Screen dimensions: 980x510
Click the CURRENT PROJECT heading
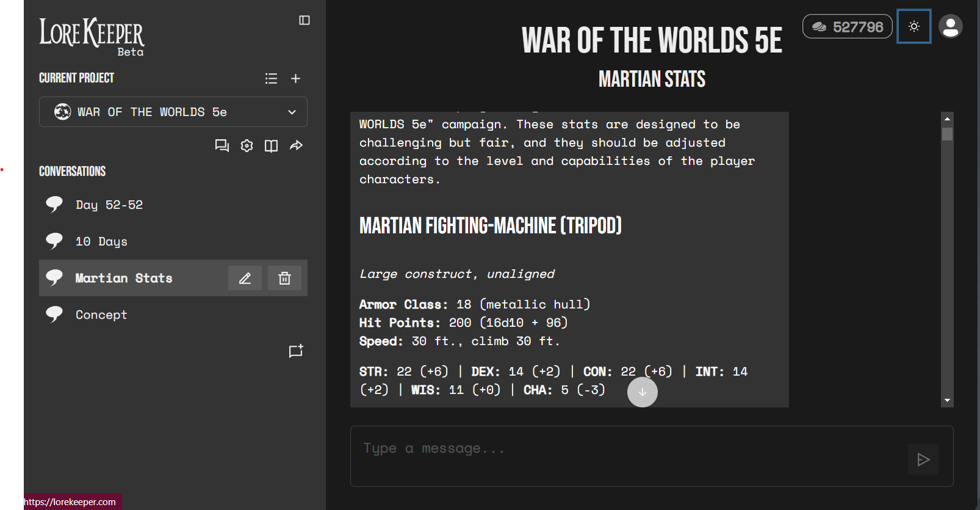click(76, 78)
